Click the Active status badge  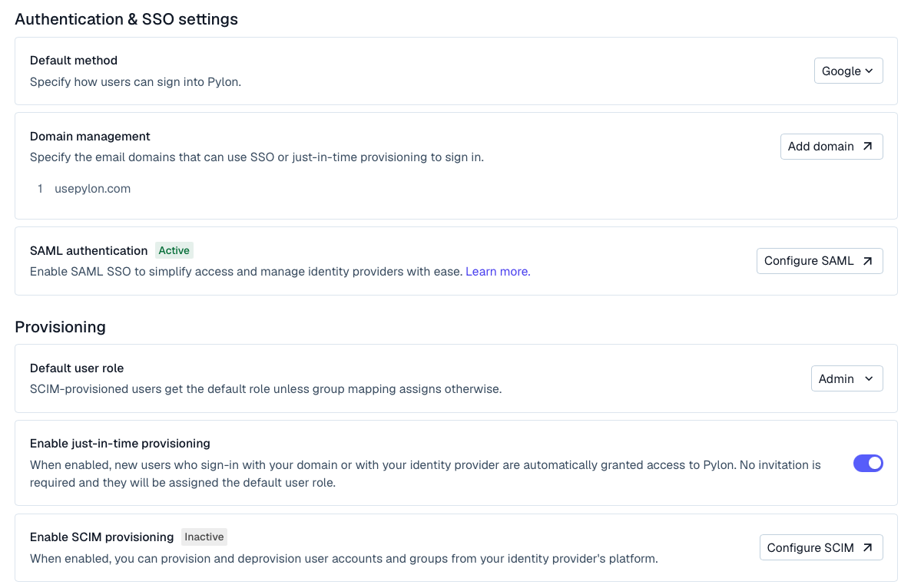174,250
